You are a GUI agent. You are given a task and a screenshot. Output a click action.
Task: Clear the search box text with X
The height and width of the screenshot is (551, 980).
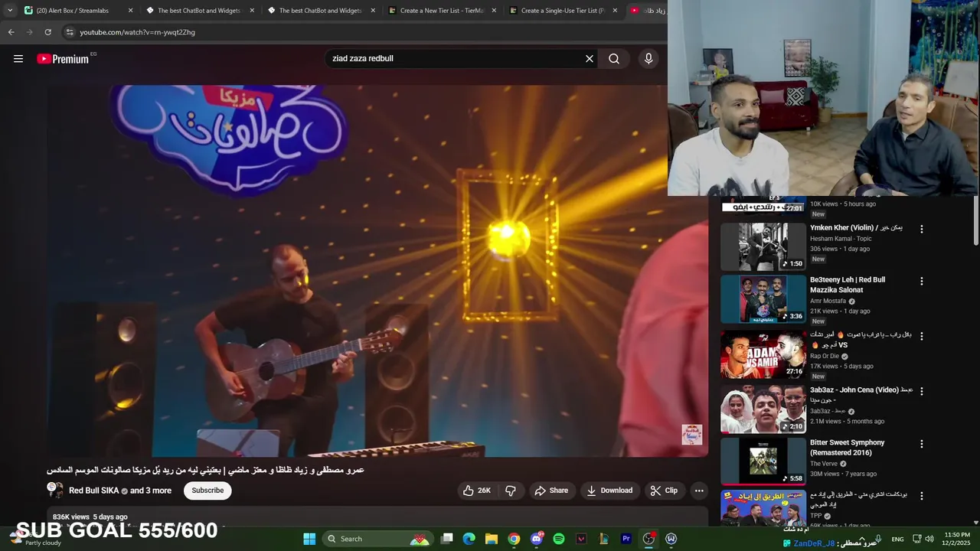(x=590, y=59)
